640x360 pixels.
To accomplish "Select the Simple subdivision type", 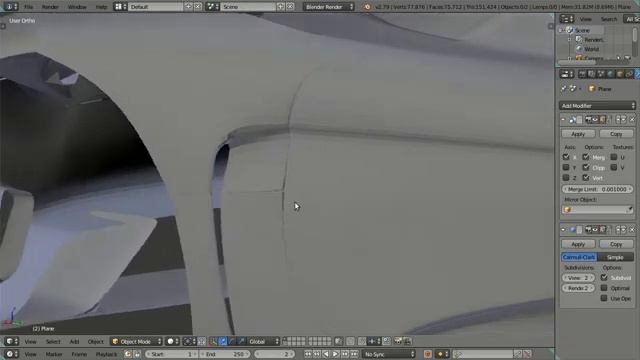I will click(x=615, y=257).
